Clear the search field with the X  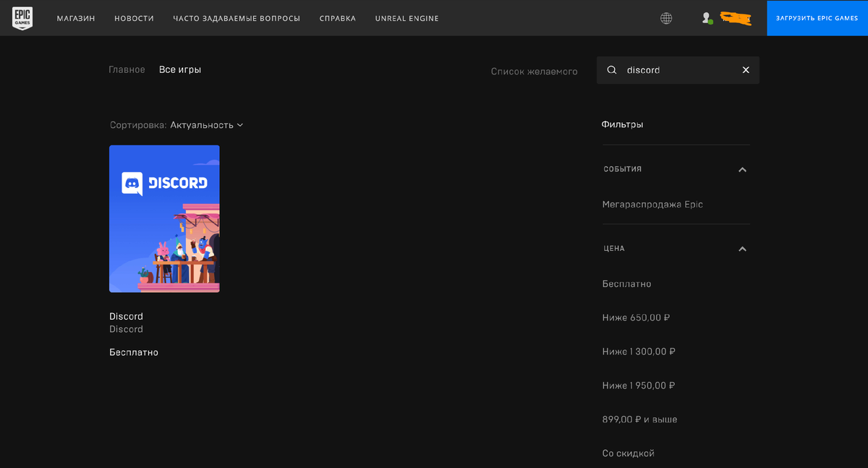tap(746, 70)
